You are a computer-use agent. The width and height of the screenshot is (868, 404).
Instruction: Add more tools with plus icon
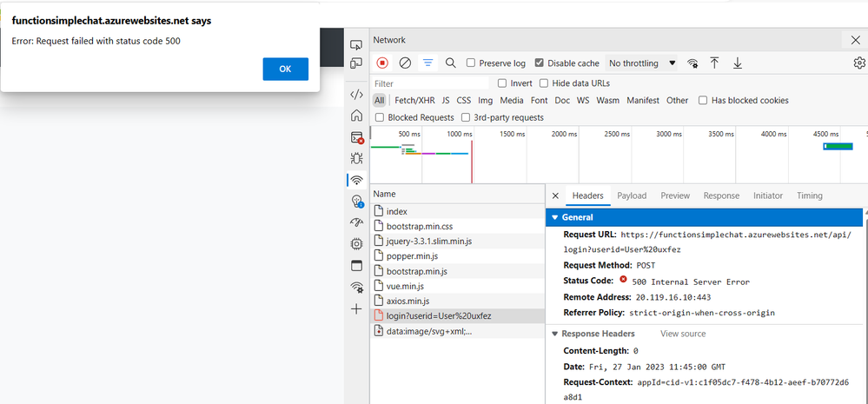(356, 308)
